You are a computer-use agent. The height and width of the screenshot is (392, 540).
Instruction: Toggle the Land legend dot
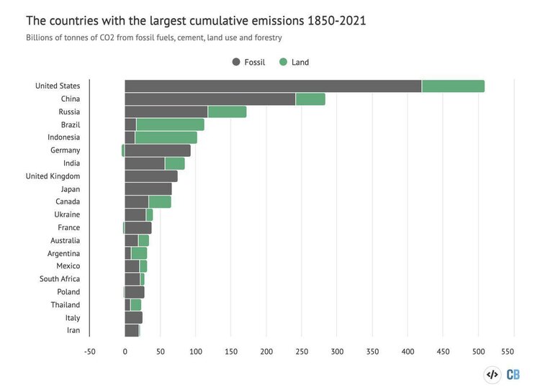(x=283, y=62)
